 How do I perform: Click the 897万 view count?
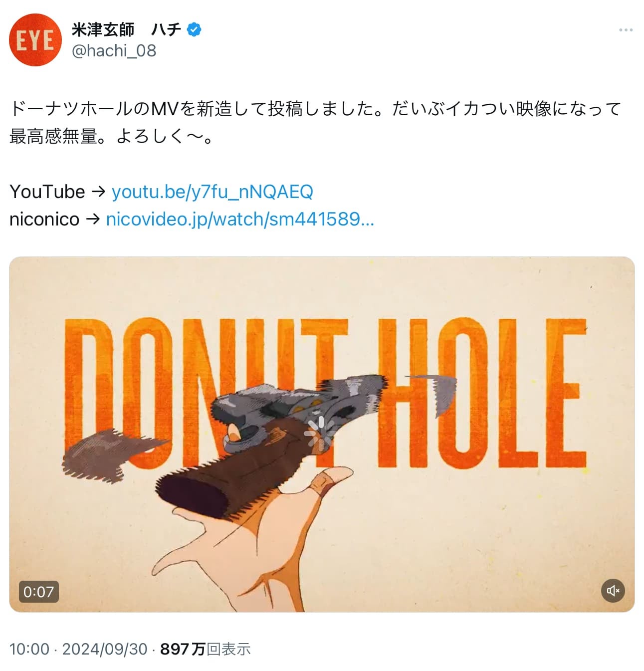pyautogui.click(x=183, y=649)
